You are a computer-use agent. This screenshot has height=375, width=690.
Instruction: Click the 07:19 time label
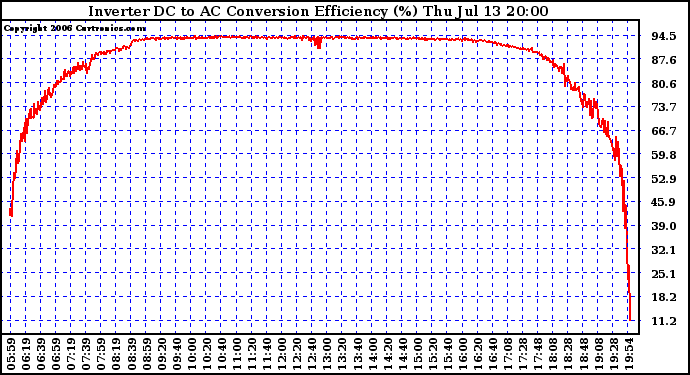pyautogui.click(x=72, y=354)
